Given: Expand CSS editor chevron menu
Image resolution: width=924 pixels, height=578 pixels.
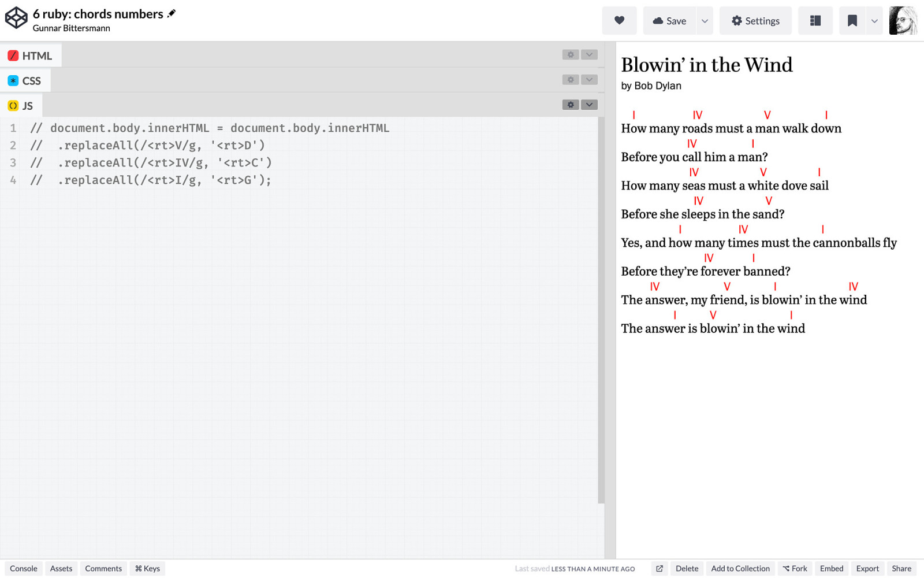Looking at the screenshot, I should (589, 80).
